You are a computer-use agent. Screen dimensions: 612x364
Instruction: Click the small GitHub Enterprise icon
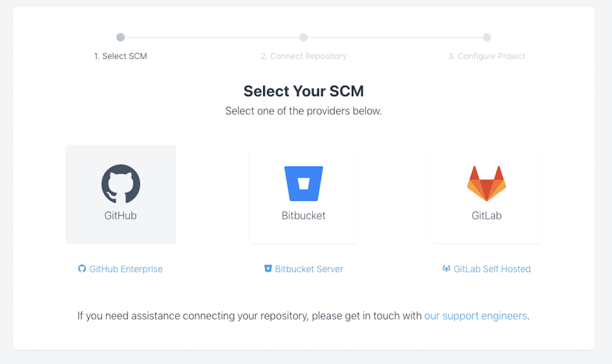click(82, 269)
